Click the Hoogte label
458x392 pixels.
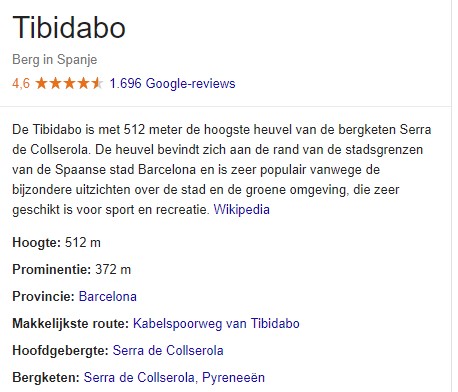tap(37, 242)
